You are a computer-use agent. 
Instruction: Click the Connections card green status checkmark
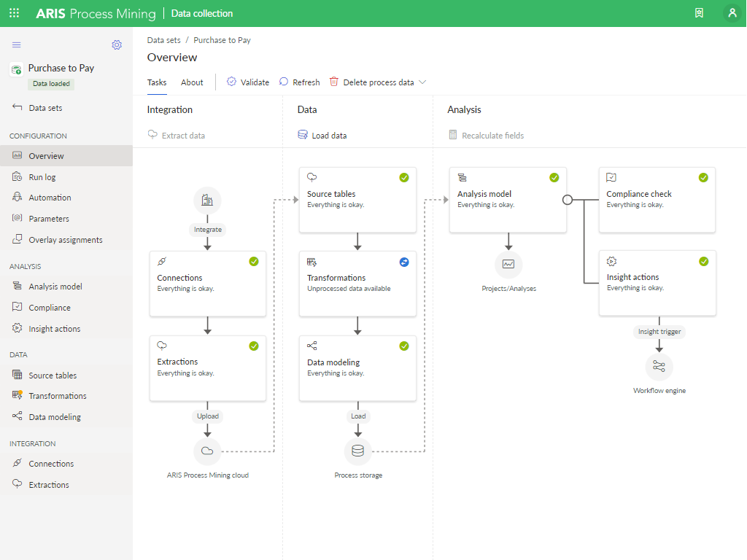tap(254, 262)
